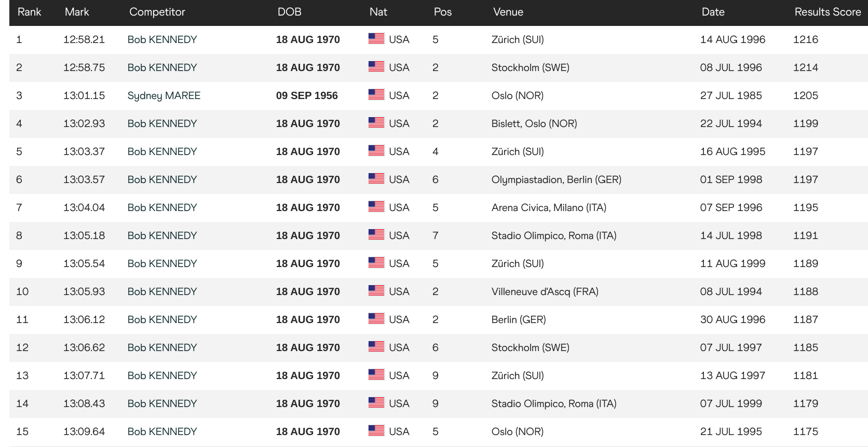The height and width of the screenshot is (447, 868).
Task: Click the USA flag in the rank 15 row
Action: (x=376, y=431)
